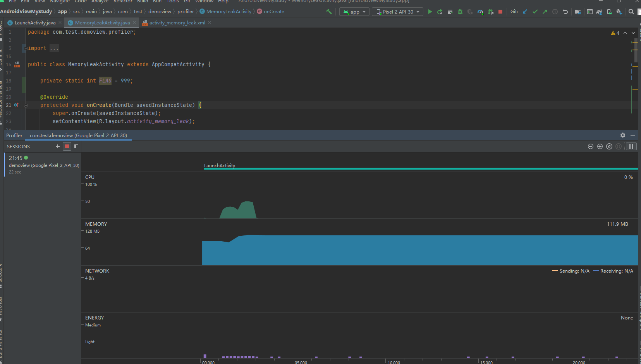Stop the profiler session recording
Screen dimensions: 641x364
[67, 146]
